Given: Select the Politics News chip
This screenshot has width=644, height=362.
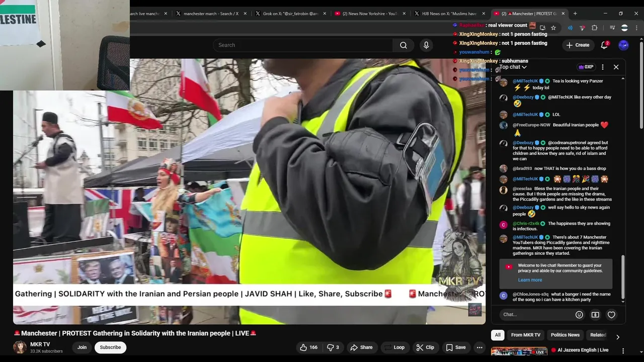Looking at the screenshot, I should [x=565, y=335].
